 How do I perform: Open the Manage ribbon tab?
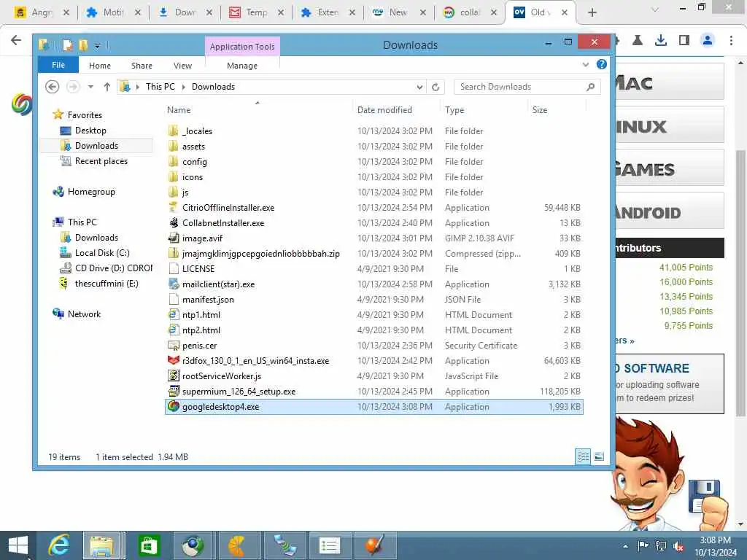[x=242, y=66]
